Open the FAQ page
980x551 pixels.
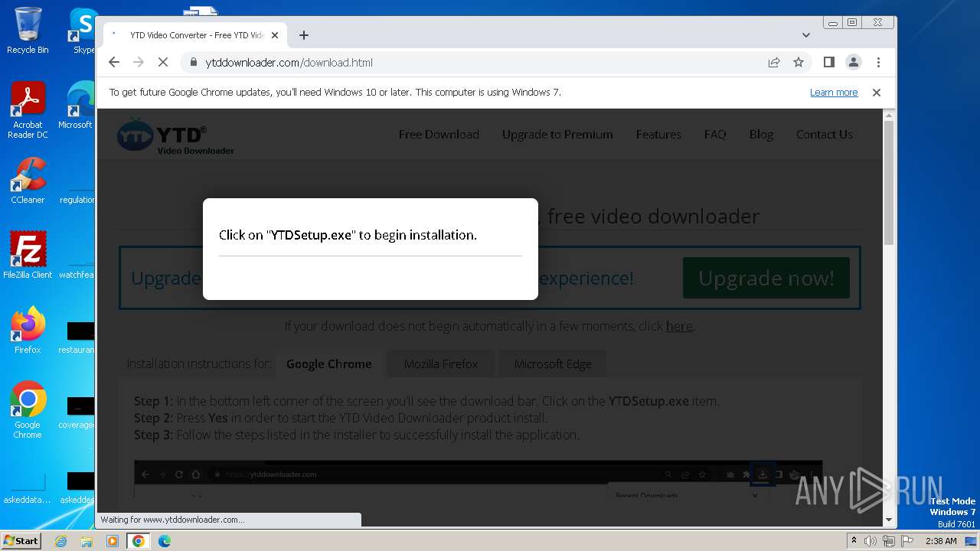click(715, 134)
